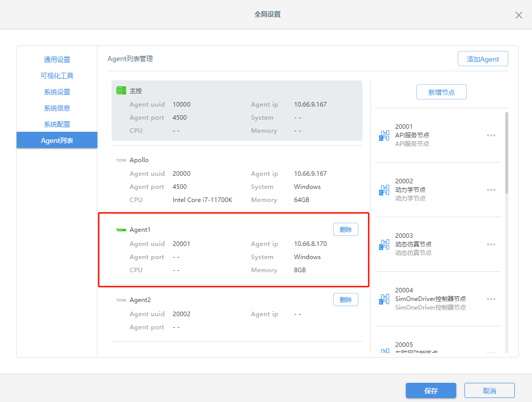Click the node icon for 20001 API服务节点
Screen dimensions: 532x402
pyautogui.click(x=385, y=135)
